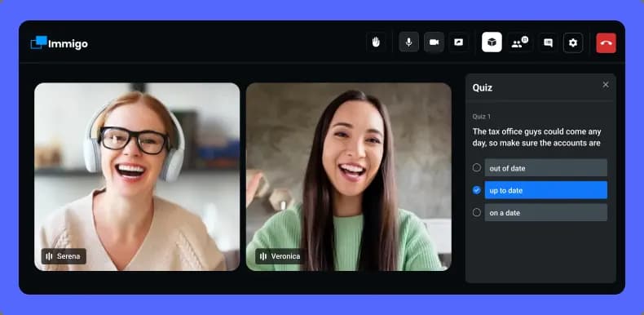Viewport: 644px width, 315px height.
Task: Click the "Quiz" panel heading
Action: 482,87
